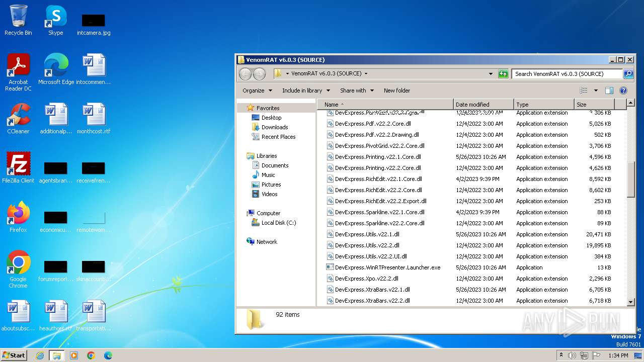Open the Organize dropdown menu
The image size is (644, 362).
(257, 90)
